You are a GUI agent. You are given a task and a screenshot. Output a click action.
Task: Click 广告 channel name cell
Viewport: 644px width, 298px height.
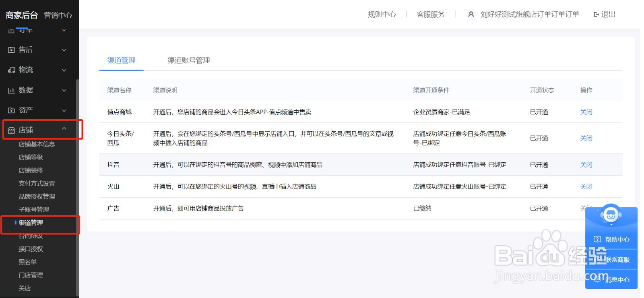(x=113, y=208)
